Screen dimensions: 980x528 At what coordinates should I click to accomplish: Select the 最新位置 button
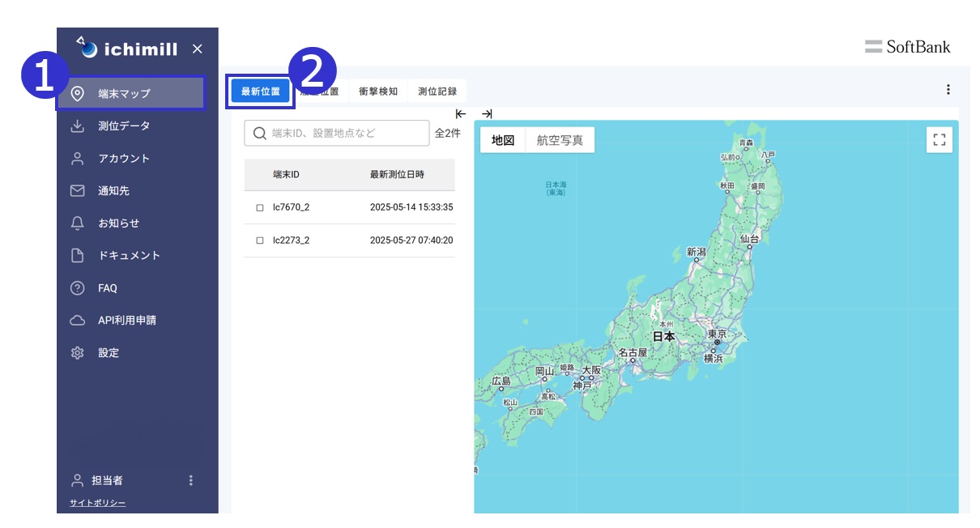pyautogui.click(x=261, y=92)
